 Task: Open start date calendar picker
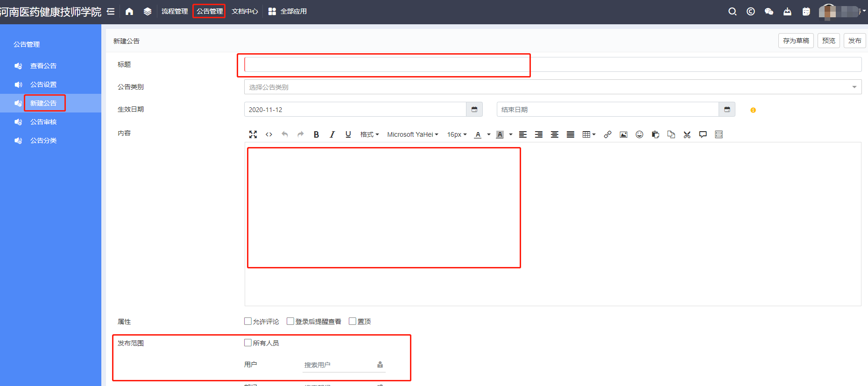click(474, 109)
